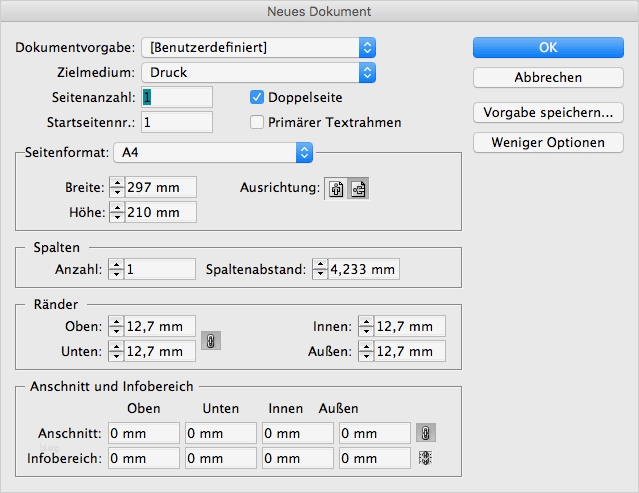Click the Infobereich Oben field
This screenshot has width=639, height=493.
(144, 458)
